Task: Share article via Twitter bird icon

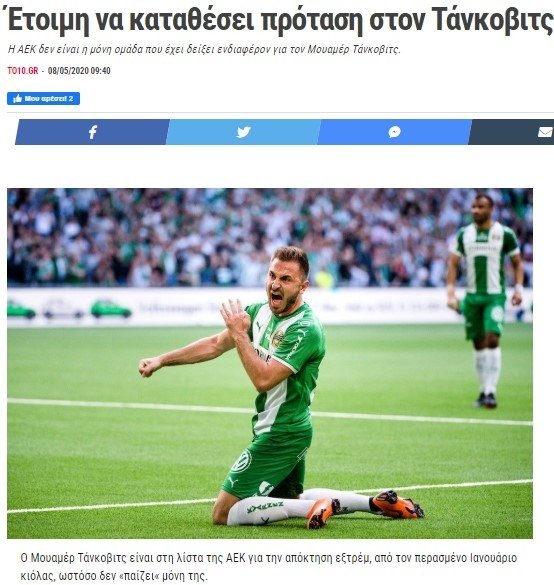Action: [x=244, y=132]
